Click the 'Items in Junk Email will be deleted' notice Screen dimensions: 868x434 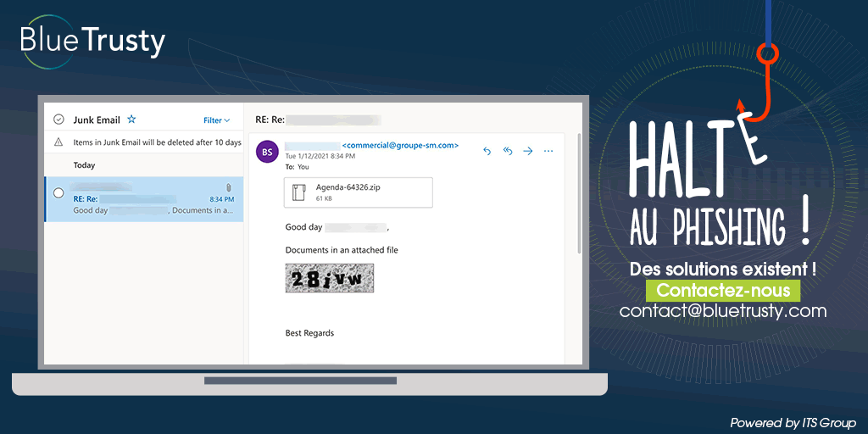tap(157, 142)
